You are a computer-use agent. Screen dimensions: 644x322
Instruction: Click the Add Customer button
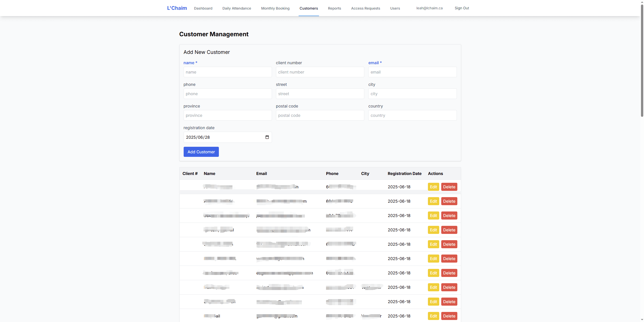click(201, 152)
